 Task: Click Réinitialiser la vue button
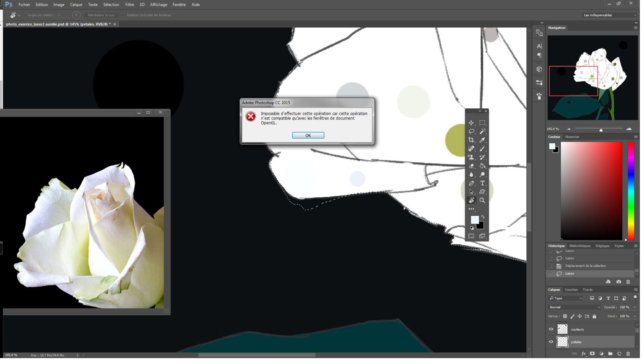tap(101, 15)
